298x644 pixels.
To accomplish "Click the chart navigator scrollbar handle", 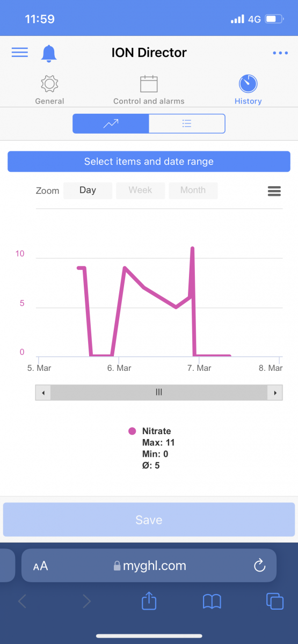I will tap(159, 393).
